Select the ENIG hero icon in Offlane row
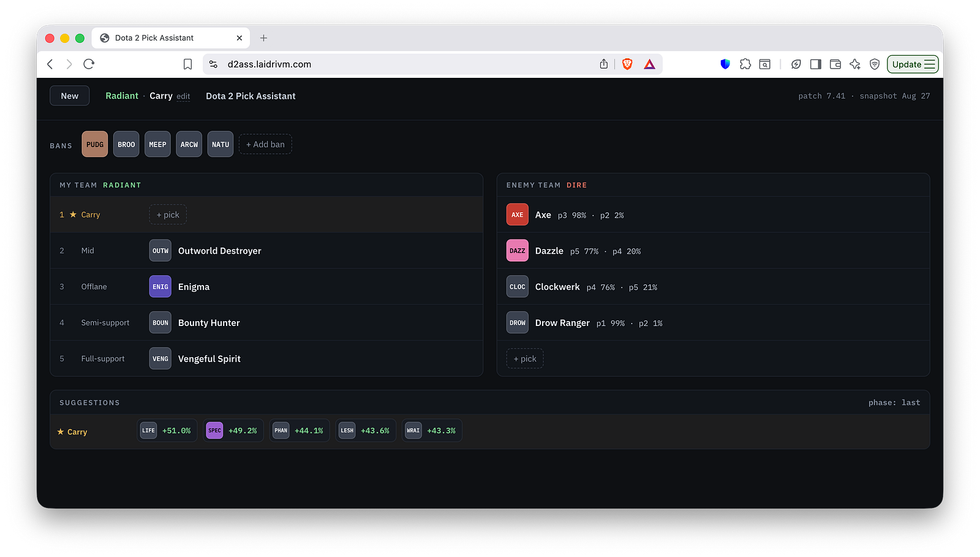The height and width of the screenshot is (557, 980). click(x=160, y=287)
